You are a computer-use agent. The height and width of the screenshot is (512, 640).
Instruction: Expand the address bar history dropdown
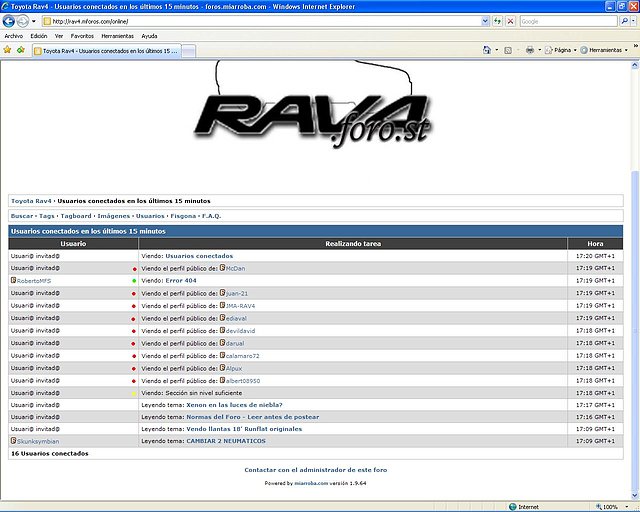point(485,21)
